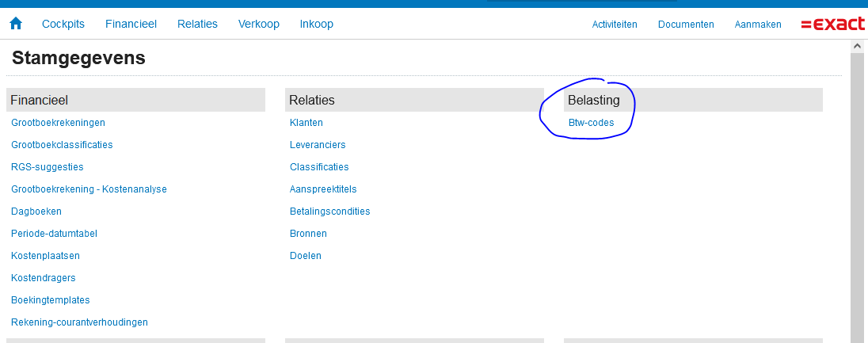Go to the Home icon
This screenshot has width=868, height=343.
tap(16, 24)
